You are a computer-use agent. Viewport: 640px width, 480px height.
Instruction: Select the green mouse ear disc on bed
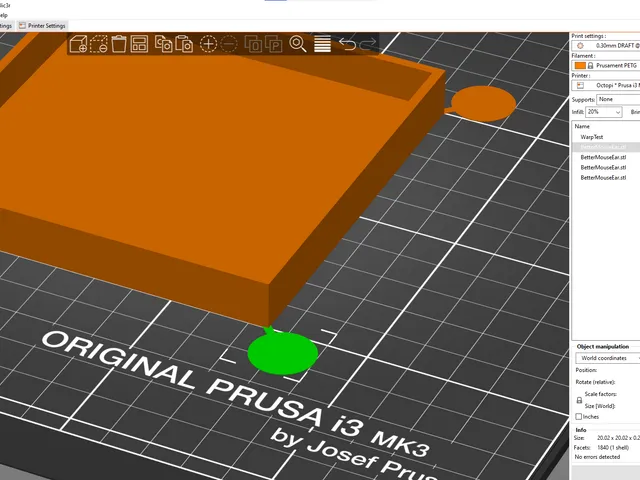click(x=282, y=353)
